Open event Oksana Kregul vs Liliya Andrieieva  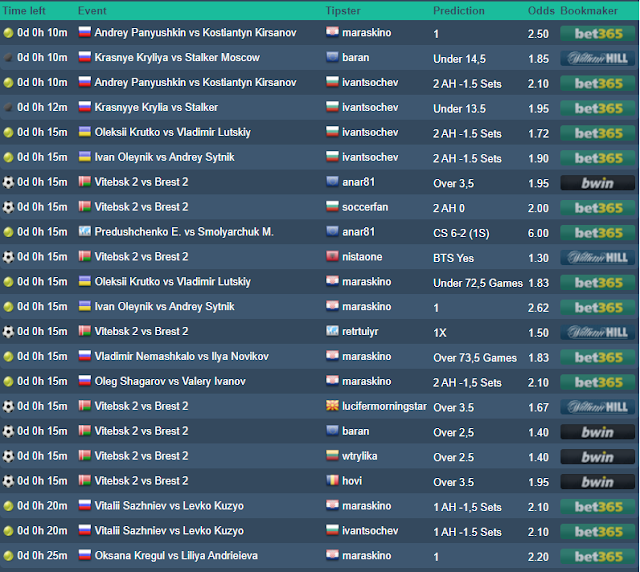pos(176,556)
